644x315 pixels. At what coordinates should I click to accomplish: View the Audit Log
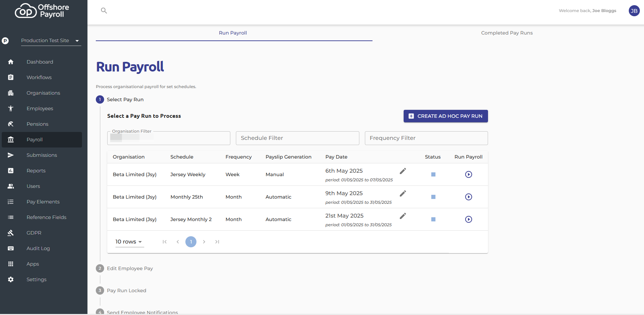[x=42, y=248]
